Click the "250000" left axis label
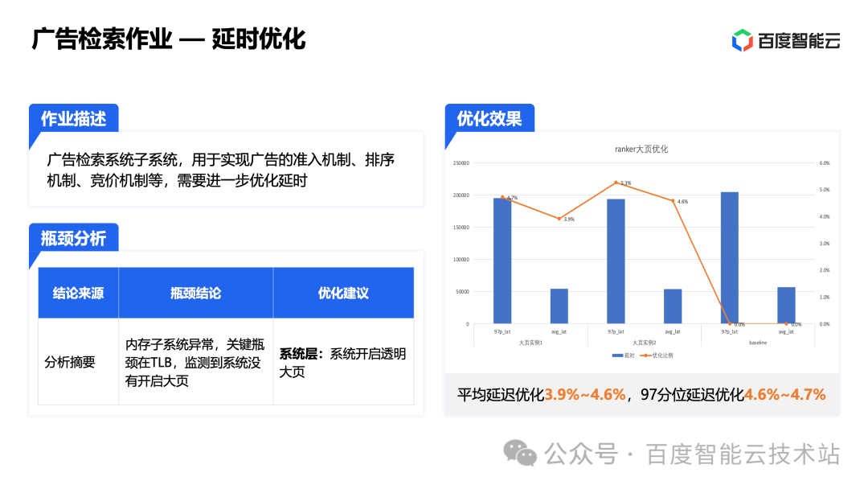This screenshot has width=868, height=489. click(461, 162)
